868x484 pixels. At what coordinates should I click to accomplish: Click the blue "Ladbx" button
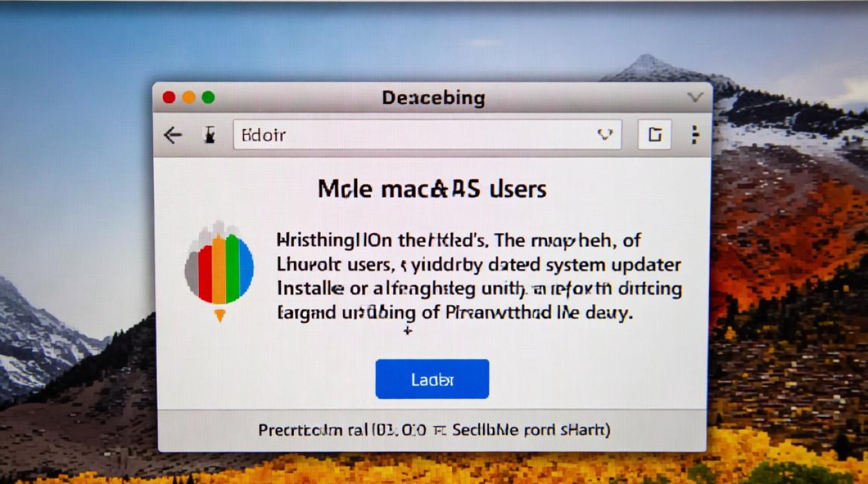click(432, 379)
